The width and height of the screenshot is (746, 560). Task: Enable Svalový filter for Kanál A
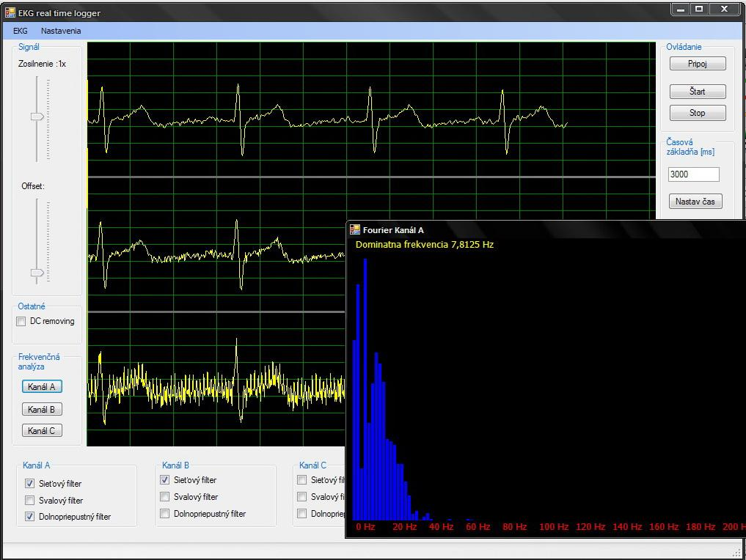point(29,500)
